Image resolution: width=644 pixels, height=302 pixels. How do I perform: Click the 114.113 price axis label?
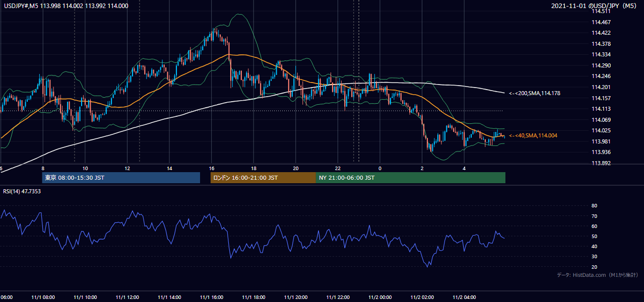pos(601,109)
